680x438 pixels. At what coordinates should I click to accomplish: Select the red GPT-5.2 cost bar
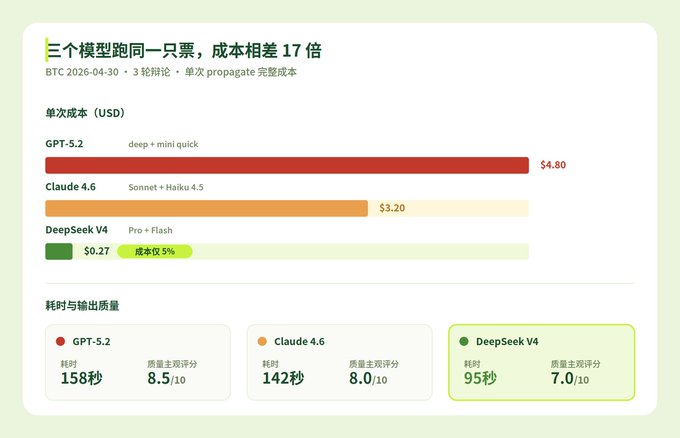(287, 165)
